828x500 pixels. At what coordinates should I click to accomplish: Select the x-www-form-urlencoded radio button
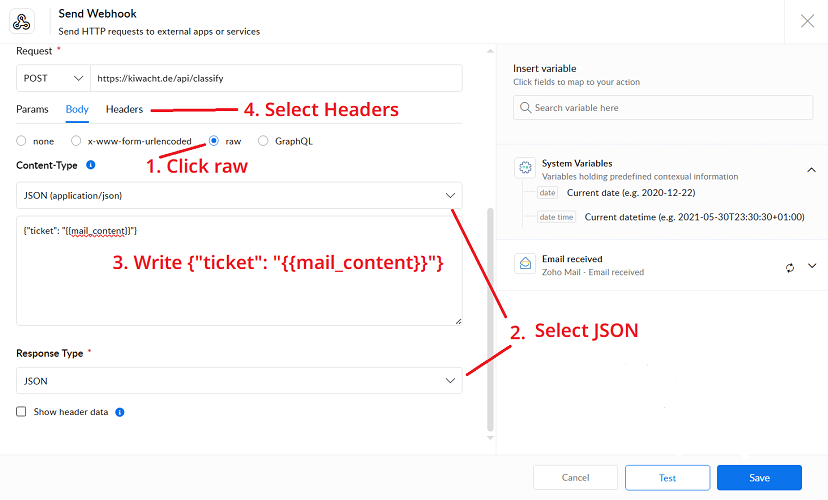click(x=77, y=141)
